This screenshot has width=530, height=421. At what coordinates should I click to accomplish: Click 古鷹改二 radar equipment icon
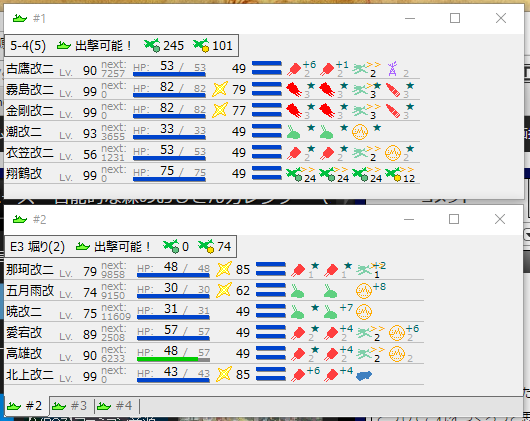(392, 69)
